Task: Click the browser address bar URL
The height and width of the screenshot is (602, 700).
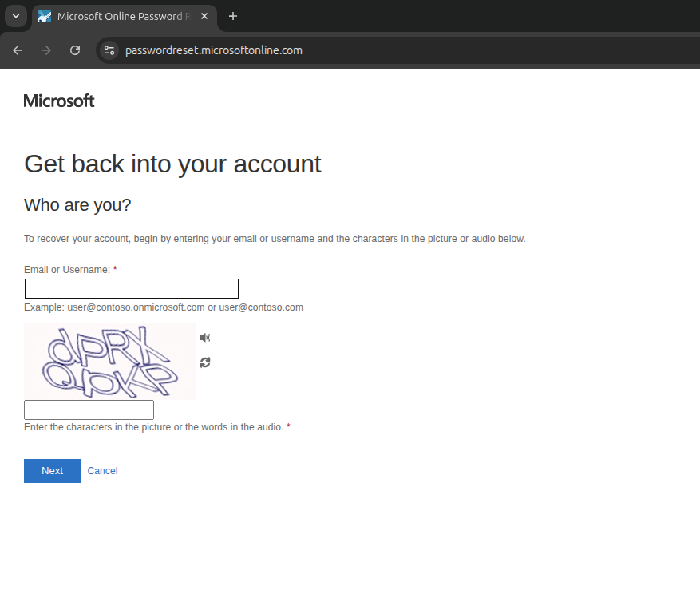Action: (214, 50)
